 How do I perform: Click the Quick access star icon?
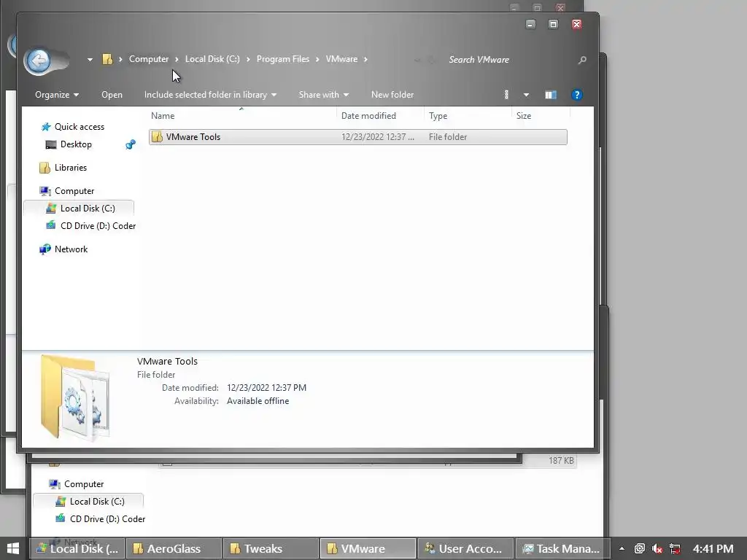click(46, 127)
